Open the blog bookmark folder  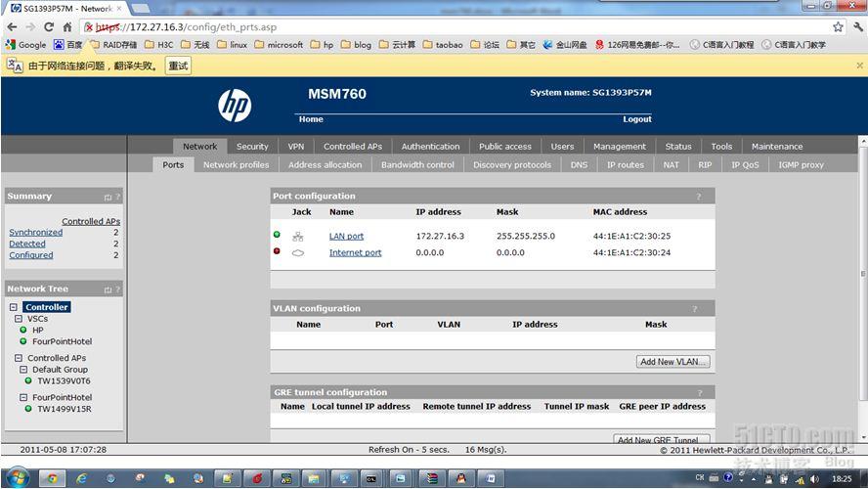(x=356, y=45)
